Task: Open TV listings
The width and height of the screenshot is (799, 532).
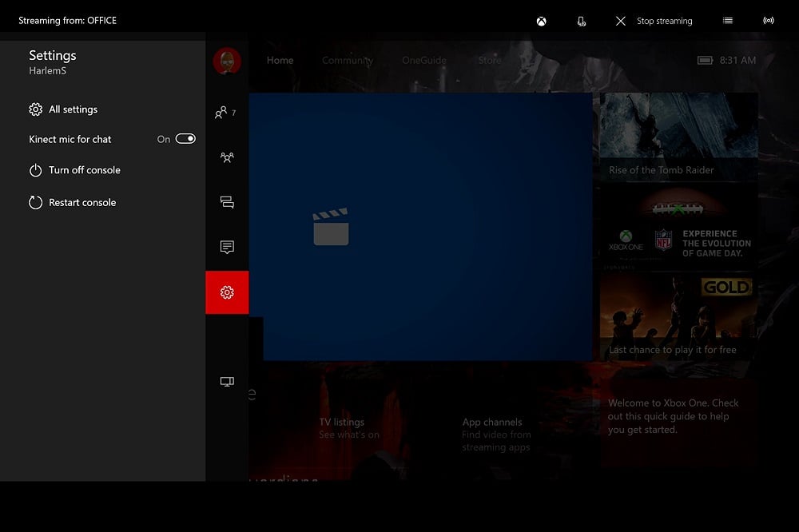Action: [349, 428]
